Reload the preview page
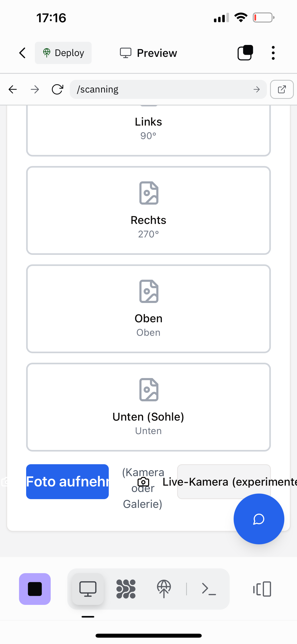Image resolution: width=297 pixels, height=644 pixels. click(57, 89)
